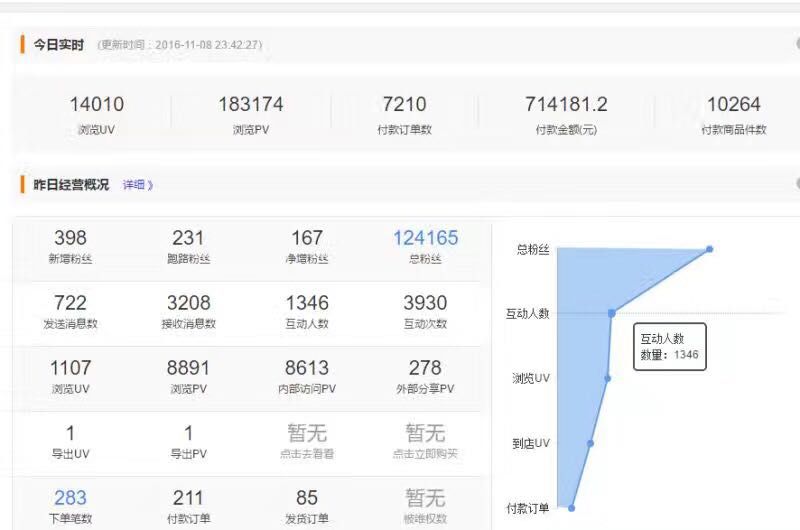Click the 点击去看看 暂无 cell
The image size is (800, 530).
(x=307, y=442)
